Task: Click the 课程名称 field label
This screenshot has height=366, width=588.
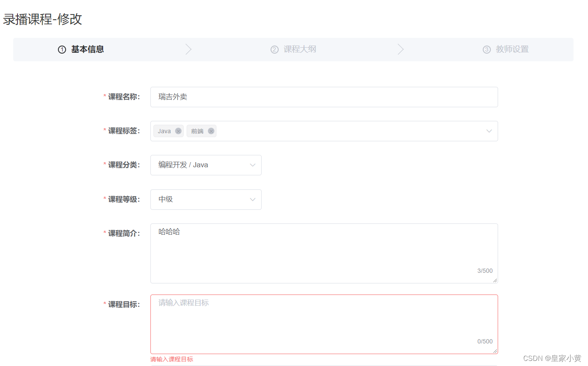Action: pos(124,97)
